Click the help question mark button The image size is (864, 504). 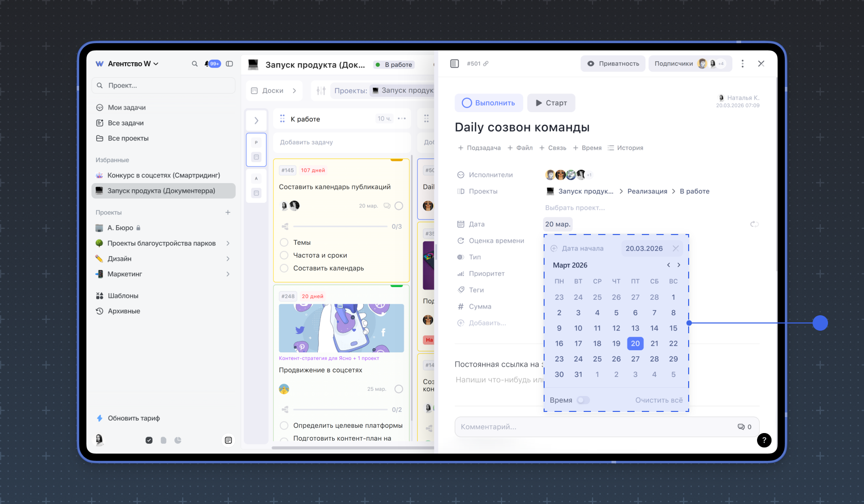click(764, 440)
